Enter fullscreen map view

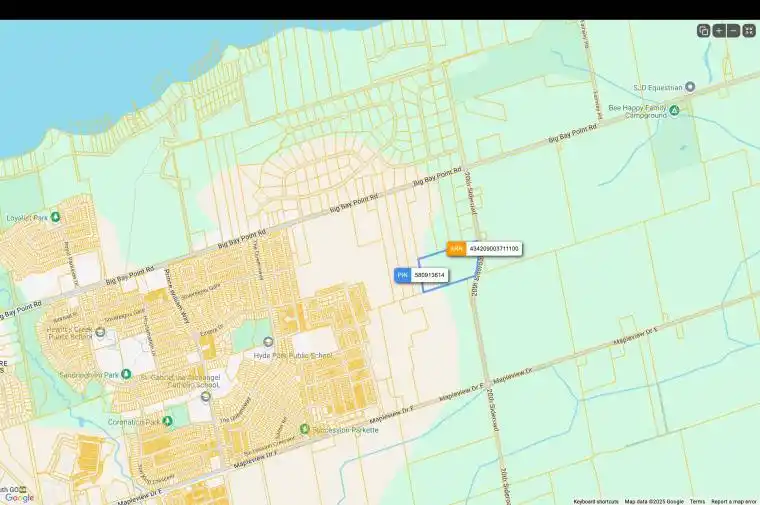click(749, 31)
